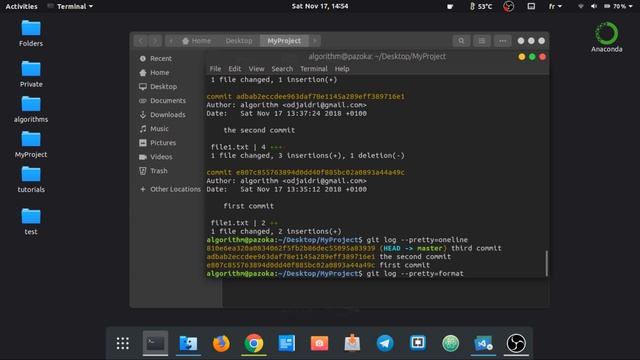Screen dimensions: 640x360
Task: Open the Terminal app in the dock
Action: [x=155, y=343]
